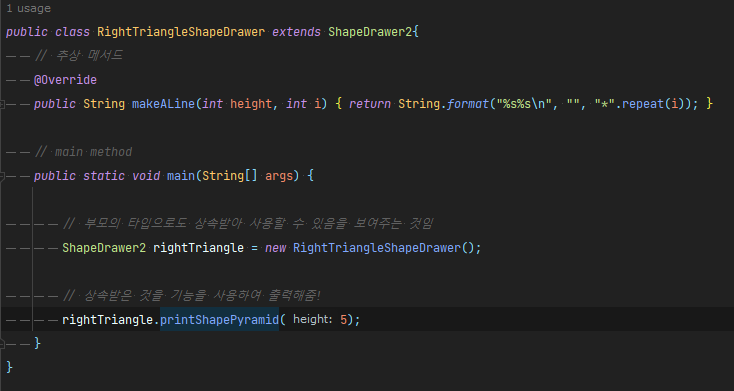
Task: Click the 'height:' parameter hint inlay
Action: tap(313, 319)
